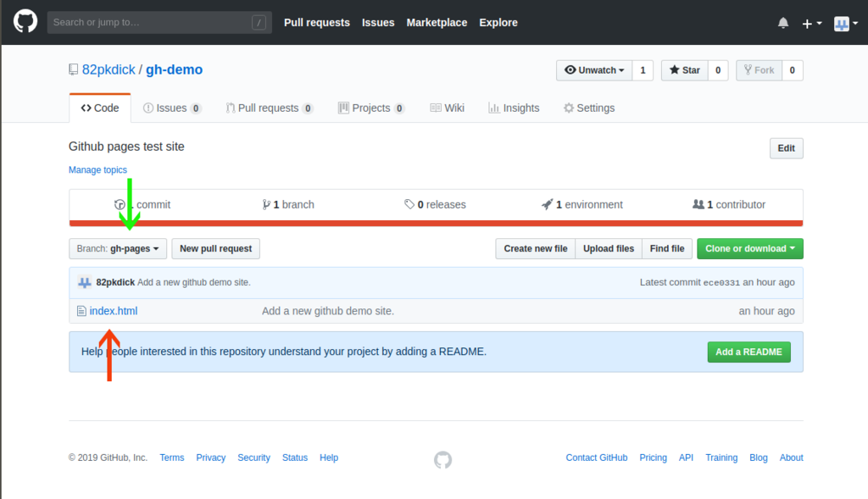Click Create new file

tap(536, 248)
